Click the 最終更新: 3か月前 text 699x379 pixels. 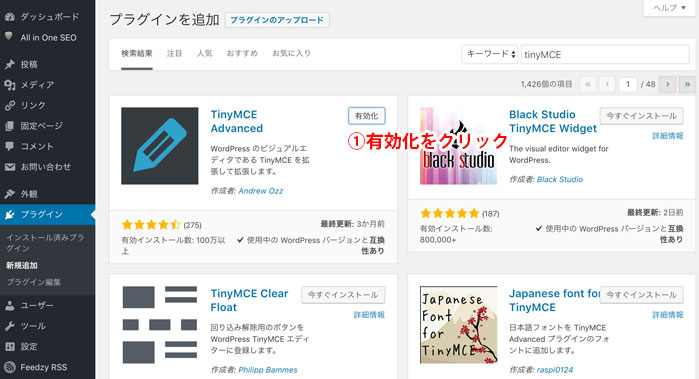353,224
